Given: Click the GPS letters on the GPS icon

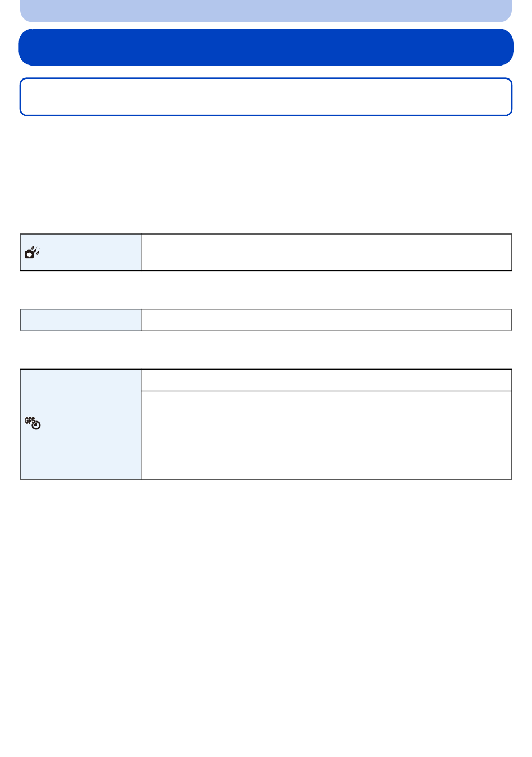Looking at the screenshot, I should pos(30,420).
